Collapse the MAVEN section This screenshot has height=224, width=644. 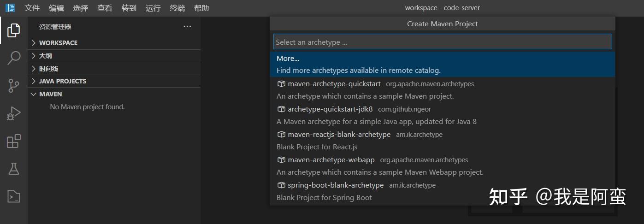pyautogui.click(x=114, y=94)
